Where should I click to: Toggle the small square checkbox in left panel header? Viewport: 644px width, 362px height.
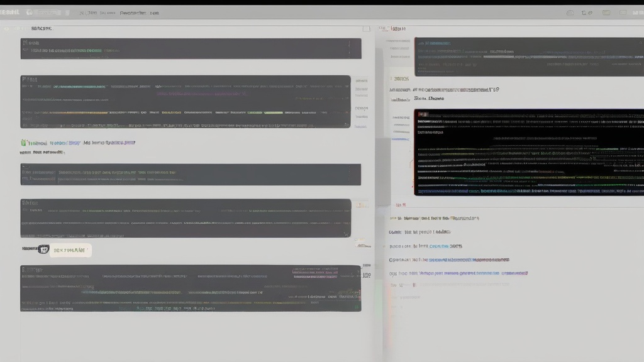(18, 28)
